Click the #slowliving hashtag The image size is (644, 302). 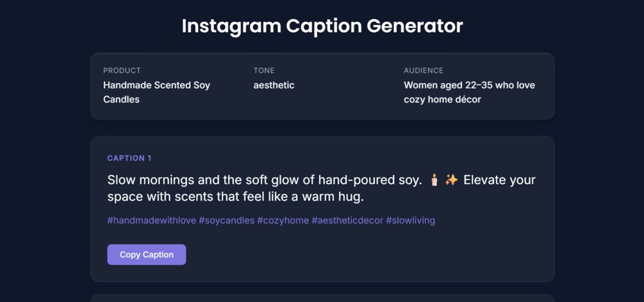click(410, 221)
